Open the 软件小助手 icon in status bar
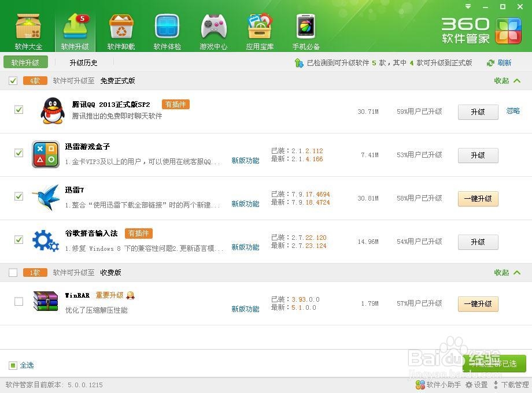This screenshot has height=393, width=532. tap(420, 385)
